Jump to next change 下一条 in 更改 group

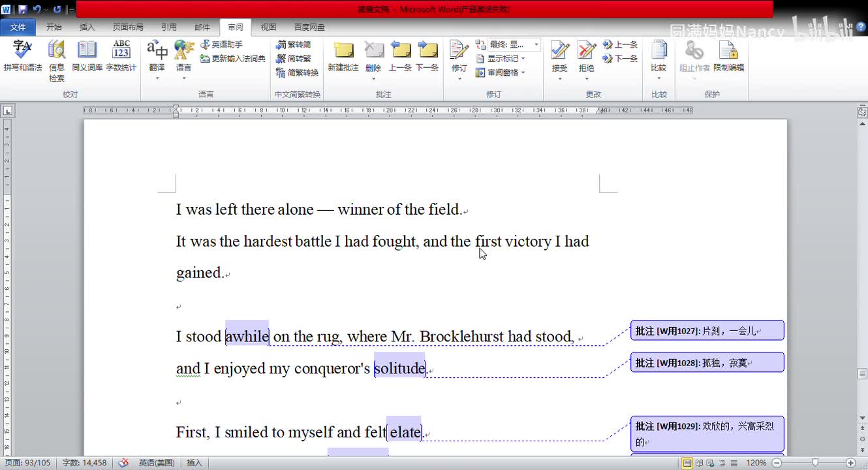tap(620, 58)
